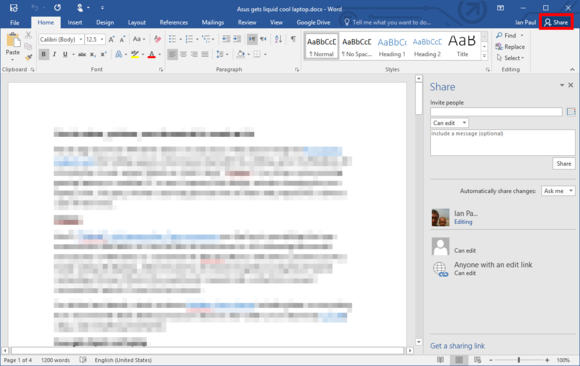Switch to the Design tab
Screen dimensions: 580x366
click(105, 23)
